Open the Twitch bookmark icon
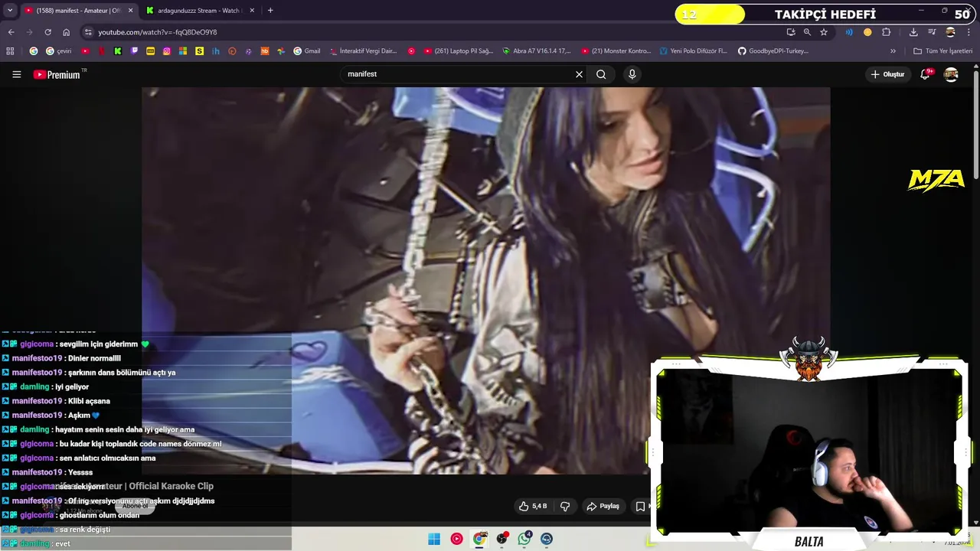Screen dimensions: 980x551 click(x=134, y=51)
